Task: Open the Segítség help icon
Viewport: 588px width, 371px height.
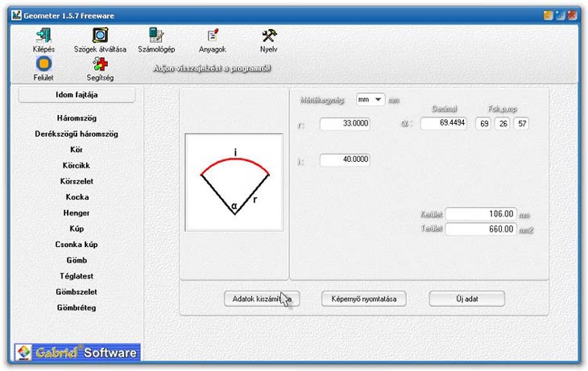Action: pos(100,64)
